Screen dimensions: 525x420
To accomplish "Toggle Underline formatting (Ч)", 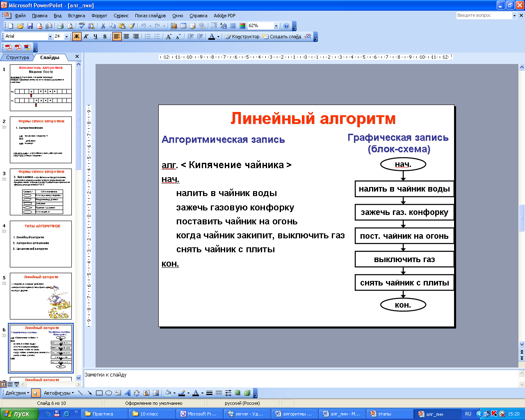I will [96, 37].
